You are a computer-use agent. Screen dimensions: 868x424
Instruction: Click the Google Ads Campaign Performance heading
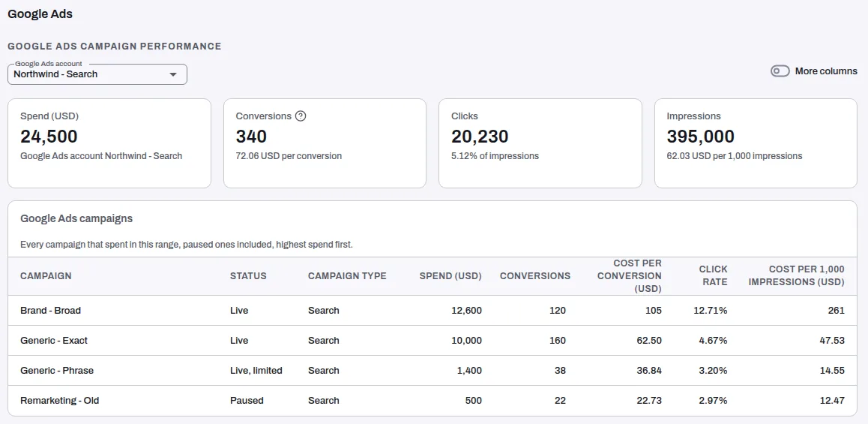115,46
